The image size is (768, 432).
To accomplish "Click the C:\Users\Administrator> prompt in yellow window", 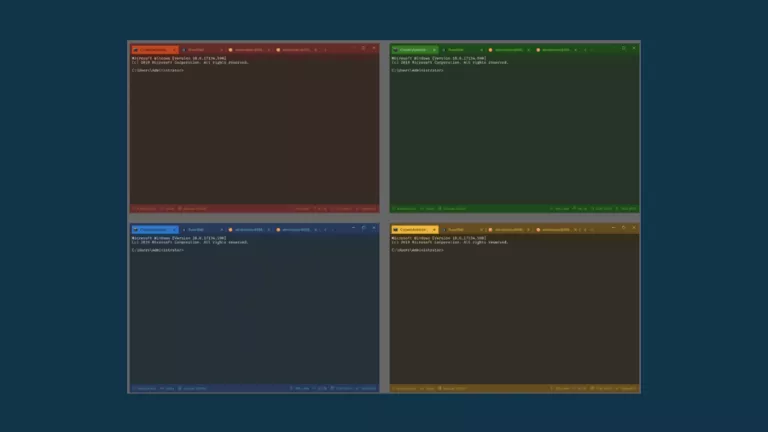I will (x=417, y=250).
